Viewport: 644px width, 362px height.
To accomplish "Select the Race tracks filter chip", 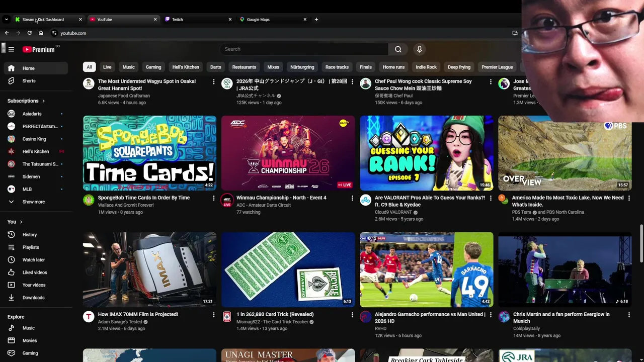I will pyautogui.click(x=337, y=67).
